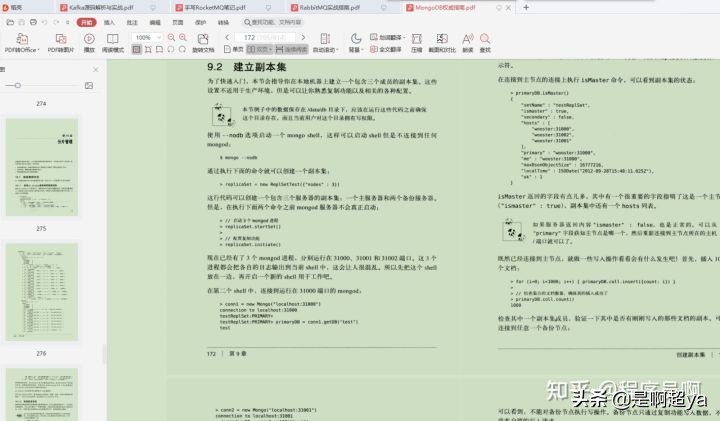The image size is (720, 421).
Task: Start the 播放 slideshow playback
Action: [89, 43]
